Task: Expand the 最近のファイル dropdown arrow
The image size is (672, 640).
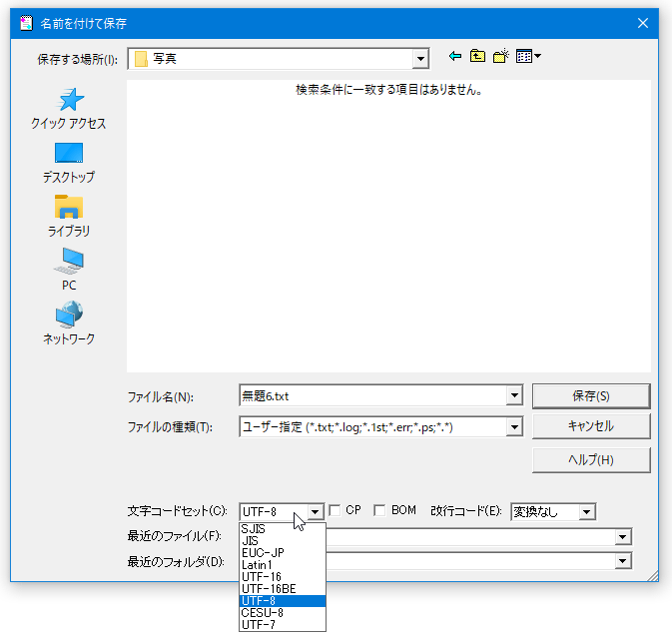Action: click(x=623, y=537)
